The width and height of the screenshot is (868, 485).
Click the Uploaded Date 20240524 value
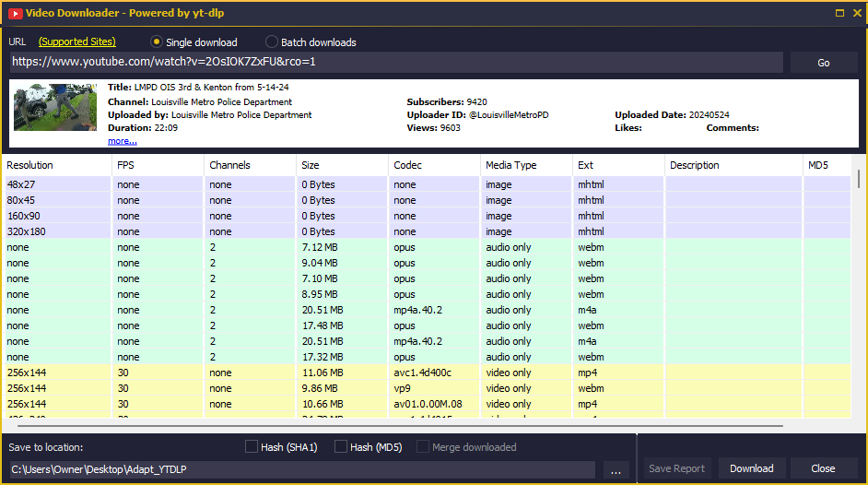point(709,114)
